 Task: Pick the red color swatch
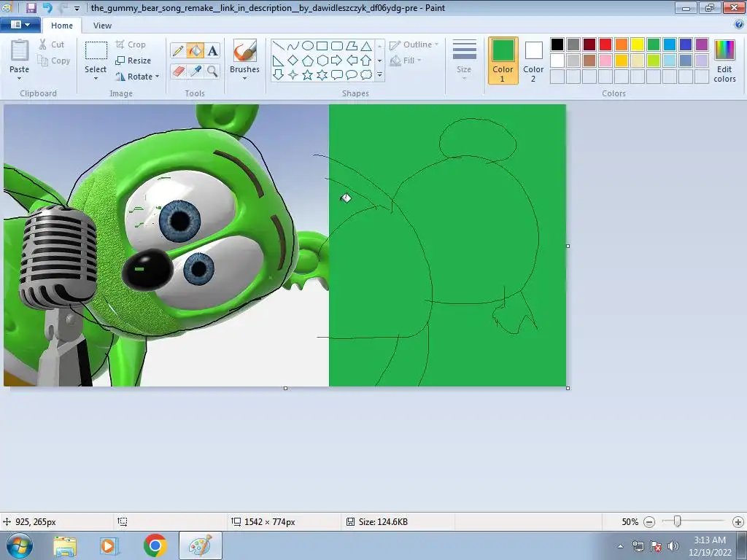click(605, 44)
